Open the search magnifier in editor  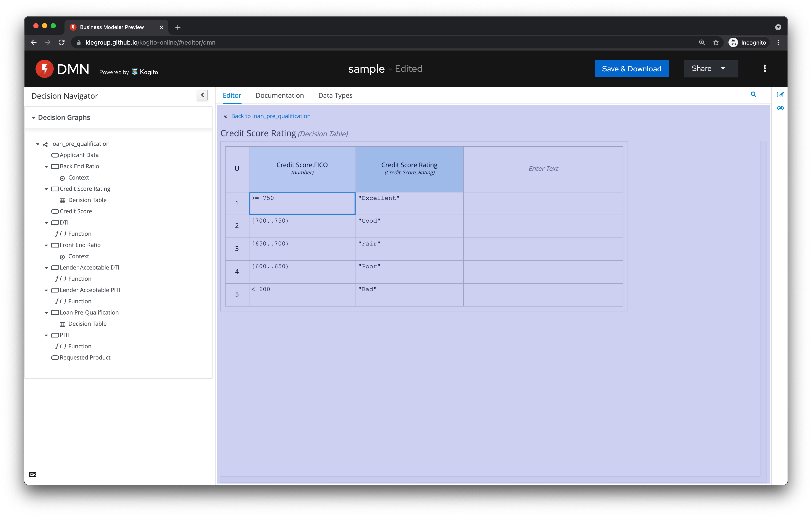point(753,94)
